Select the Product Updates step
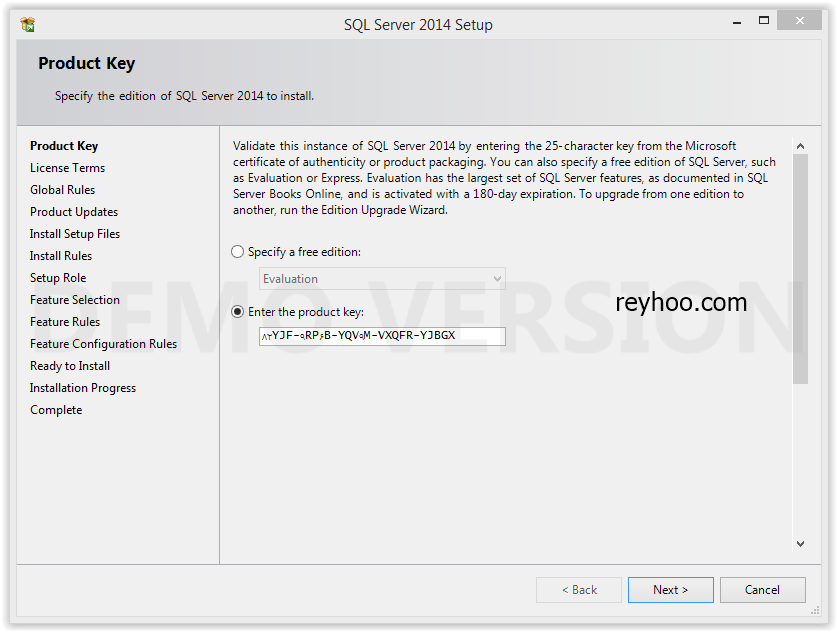Image resolution: width=837 pixels, height=632 pixels. [x=74, y=212]
